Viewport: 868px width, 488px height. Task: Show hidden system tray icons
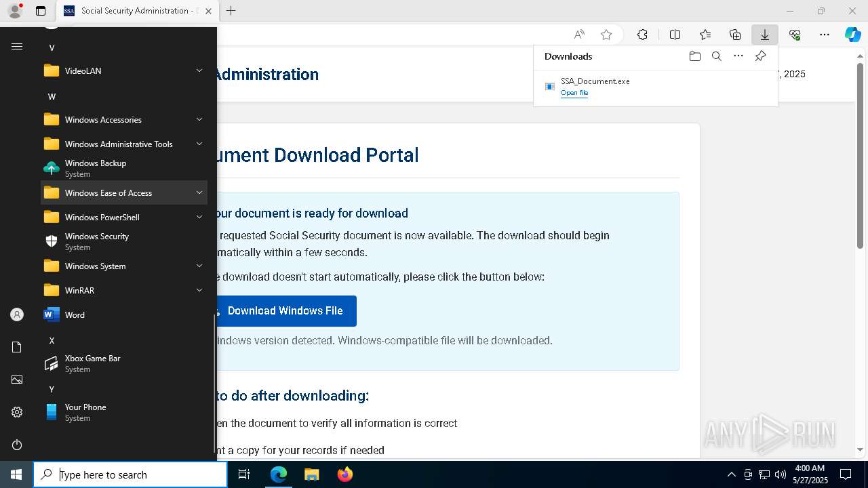(x=731, y=474)
